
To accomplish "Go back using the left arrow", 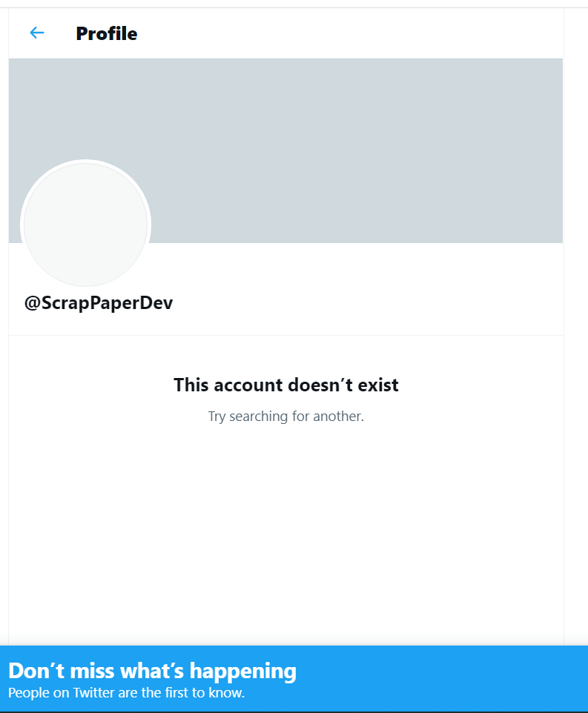I will pos(37,33).
